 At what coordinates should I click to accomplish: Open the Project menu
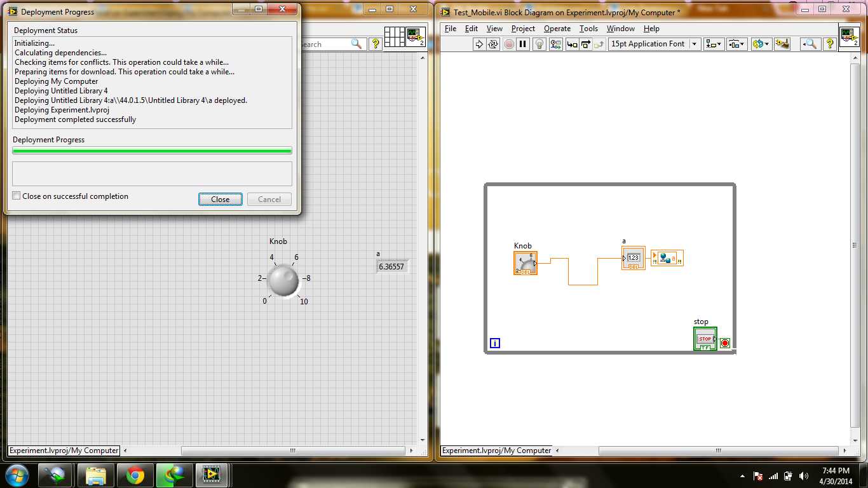coord(523,29)
